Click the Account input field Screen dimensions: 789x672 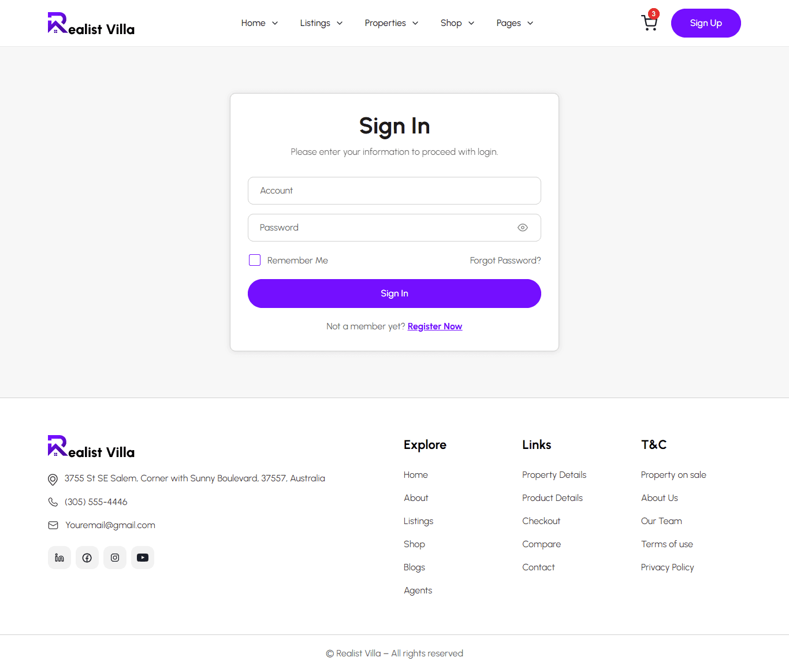click(x=394, y=191)
